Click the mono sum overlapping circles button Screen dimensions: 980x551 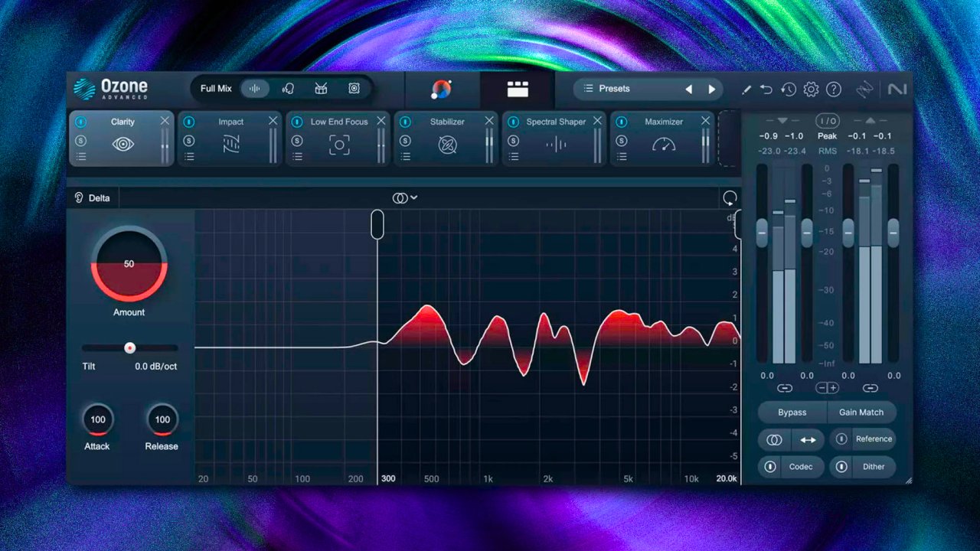click(774, 440)
